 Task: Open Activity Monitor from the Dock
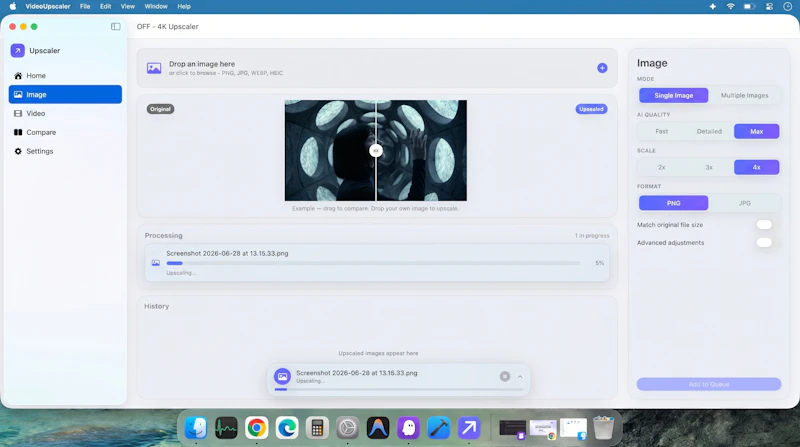[226, 428]
